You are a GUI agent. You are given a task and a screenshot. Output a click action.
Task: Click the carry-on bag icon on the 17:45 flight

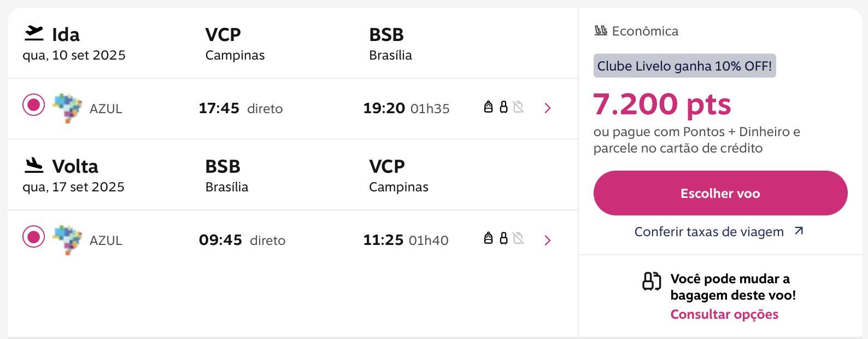coord(503,107)
